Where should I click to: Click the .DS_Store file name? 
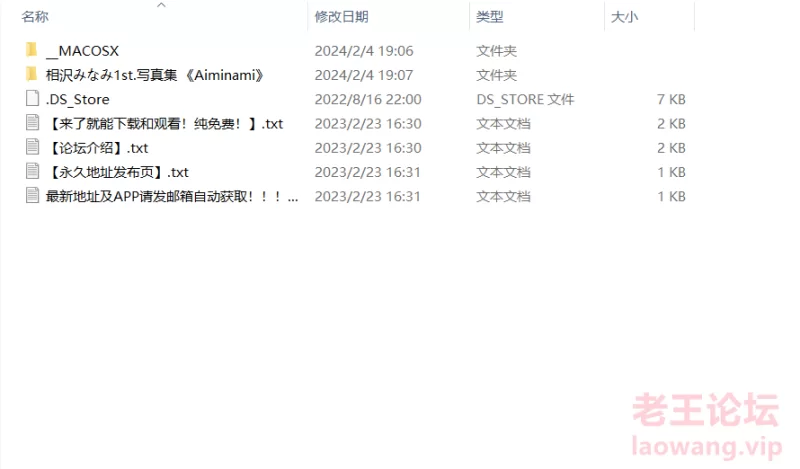tap(78, 100)
